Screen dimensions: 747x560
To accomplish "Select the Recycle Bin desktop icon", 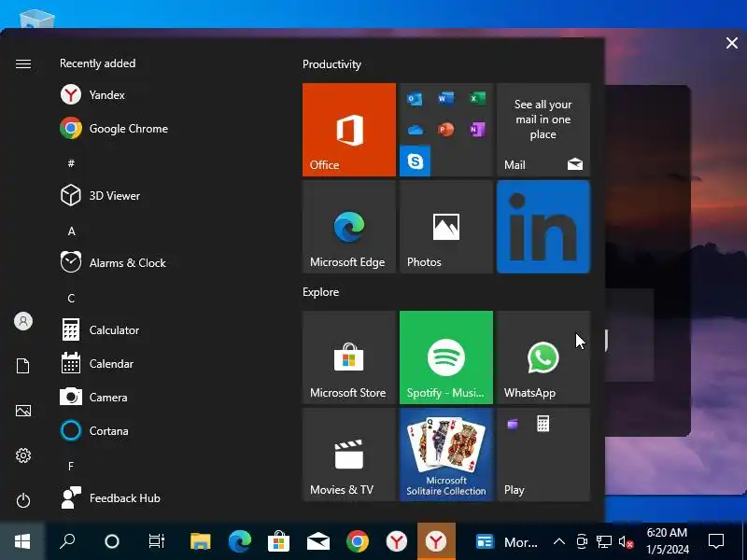I will point(37,19).
